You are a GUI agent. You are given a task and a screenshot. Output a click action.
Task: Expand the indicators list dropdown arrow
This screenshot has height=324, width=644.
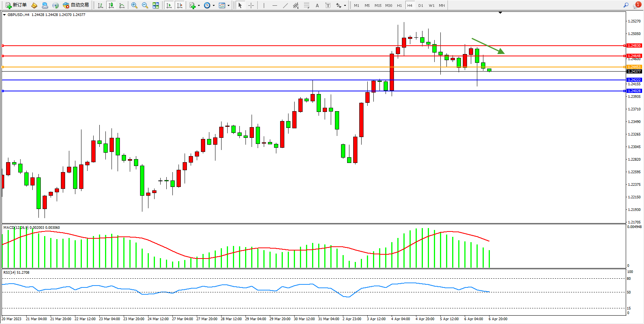pyautogui.click(x=199, y=5)
